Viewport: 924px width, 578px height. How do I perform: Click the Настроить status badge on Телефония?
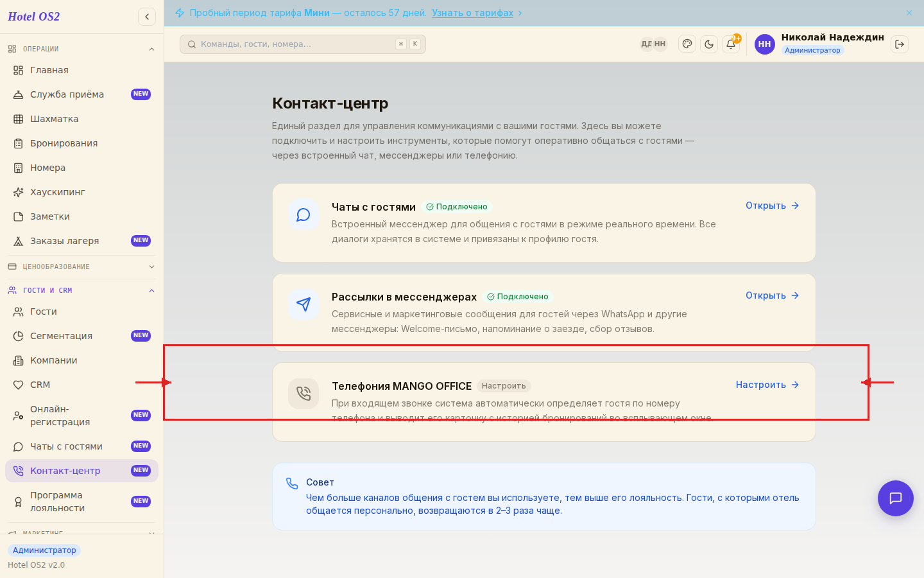click(504, 386)
